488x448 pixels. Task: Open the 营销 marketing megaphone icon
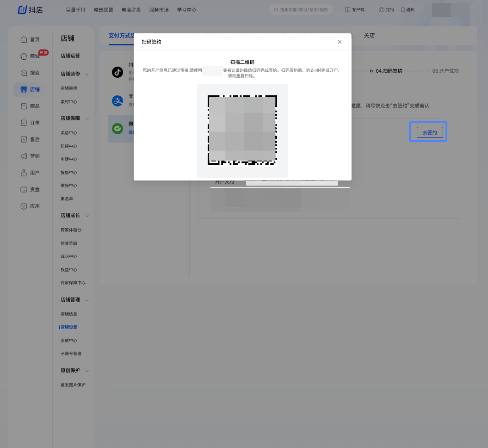[24, 156]
